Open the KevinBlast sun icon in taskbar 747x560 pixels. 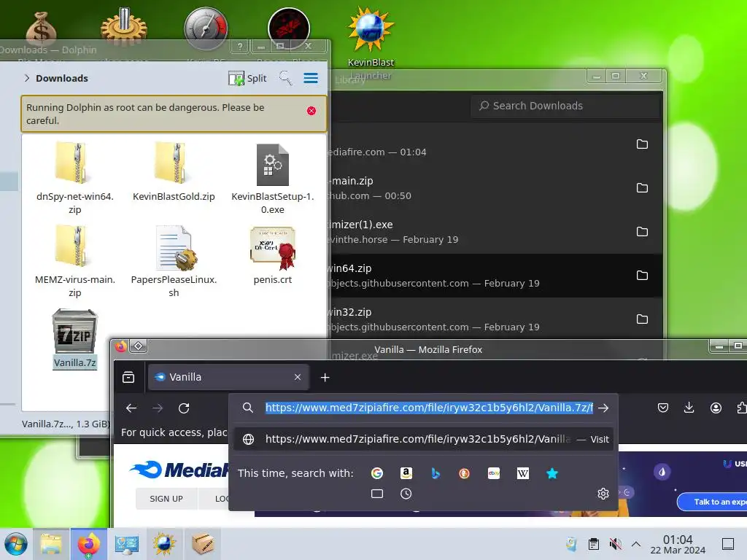(x=164, y=544)
